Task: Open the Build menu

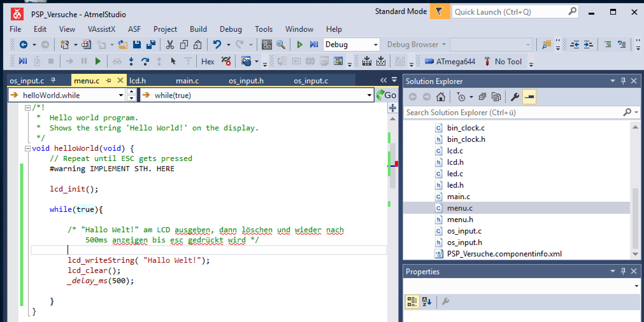Action: tap(198, 29)
